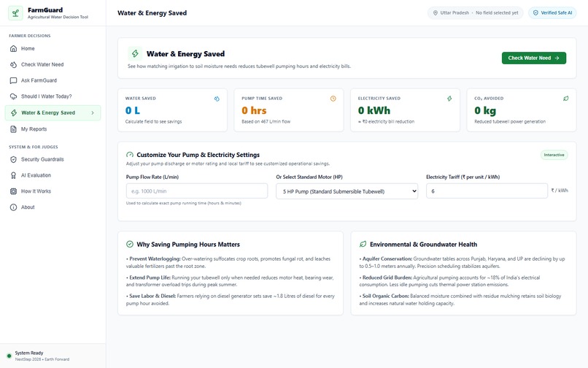Click the Uttar Pradesh field selector pill
This screenshot has height=368, width=588.
coord(476,12)
